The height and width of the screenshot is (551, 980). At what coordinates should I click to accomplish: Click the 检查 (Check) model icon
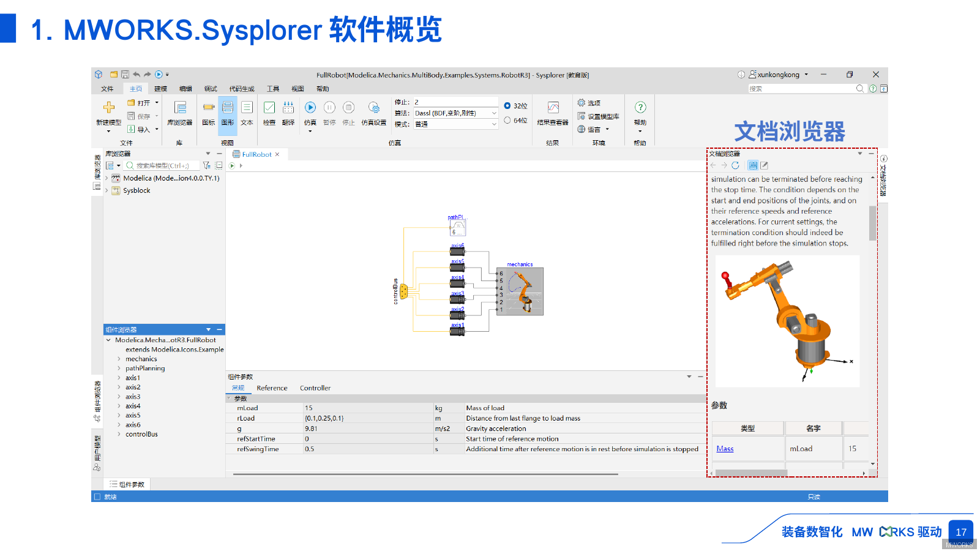coord(269,108)
